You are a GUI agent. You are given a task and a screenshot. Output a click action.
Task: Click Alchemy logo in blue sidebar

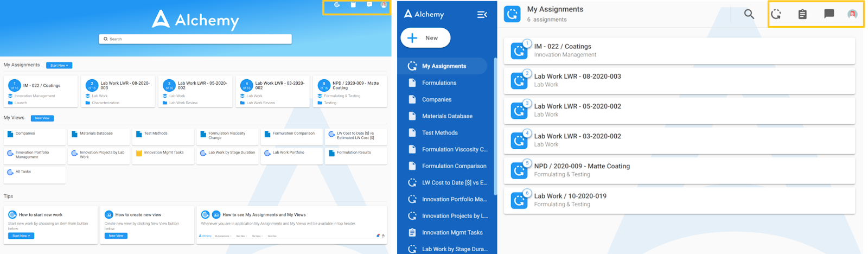(424, 14)
